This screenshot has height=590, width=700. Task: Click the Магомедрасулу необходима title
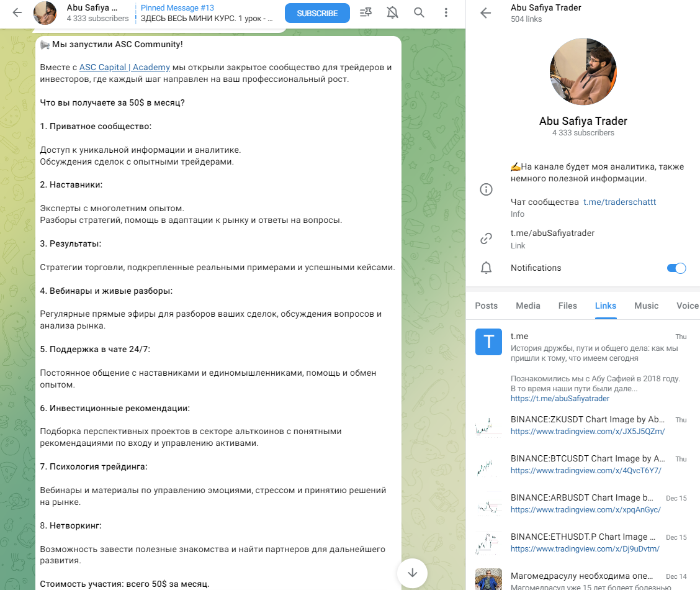click(581, 576)
